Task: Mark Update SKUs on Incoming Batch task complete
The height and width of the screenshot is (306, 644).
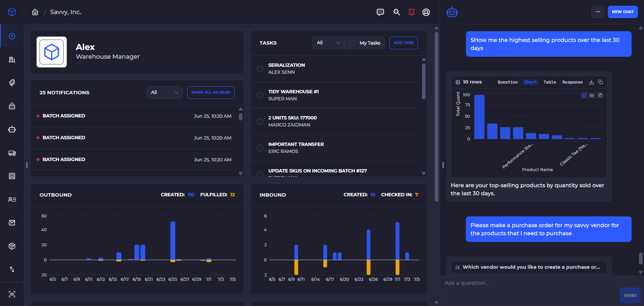Action: 260,174
